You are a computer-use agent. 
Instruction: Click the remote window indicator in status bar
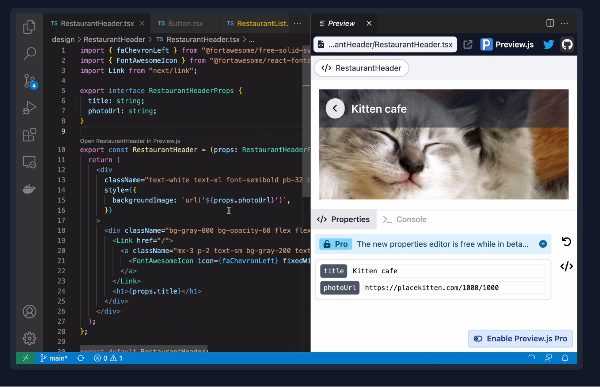tap(25, 358)
